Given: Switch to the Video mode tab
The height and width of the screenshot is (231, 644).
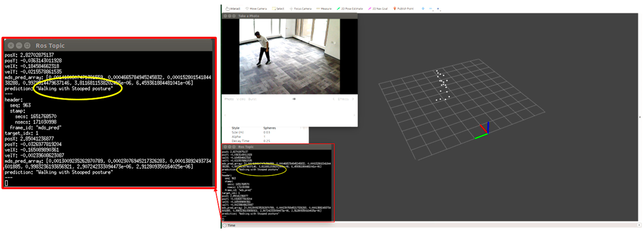Looking at the screenshot, I should [x=241, y=99].
